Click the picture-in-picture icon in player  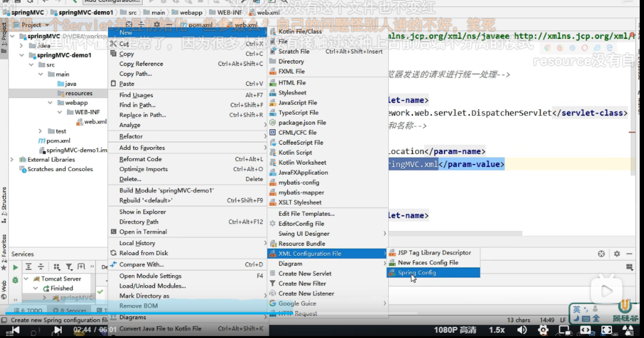564,330
